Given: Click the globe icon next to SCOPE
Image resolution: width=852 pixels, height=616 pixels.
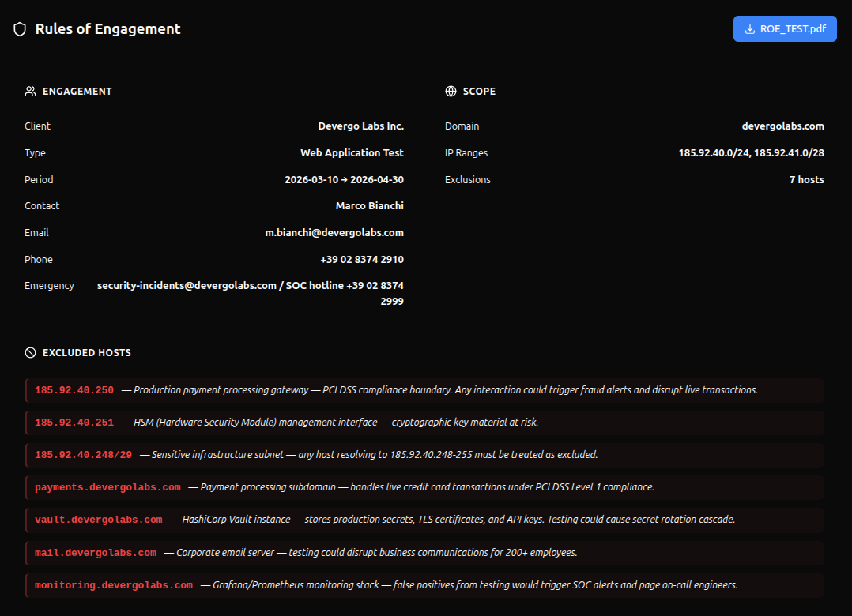Looking at the screenshot, I should point(451,91).
